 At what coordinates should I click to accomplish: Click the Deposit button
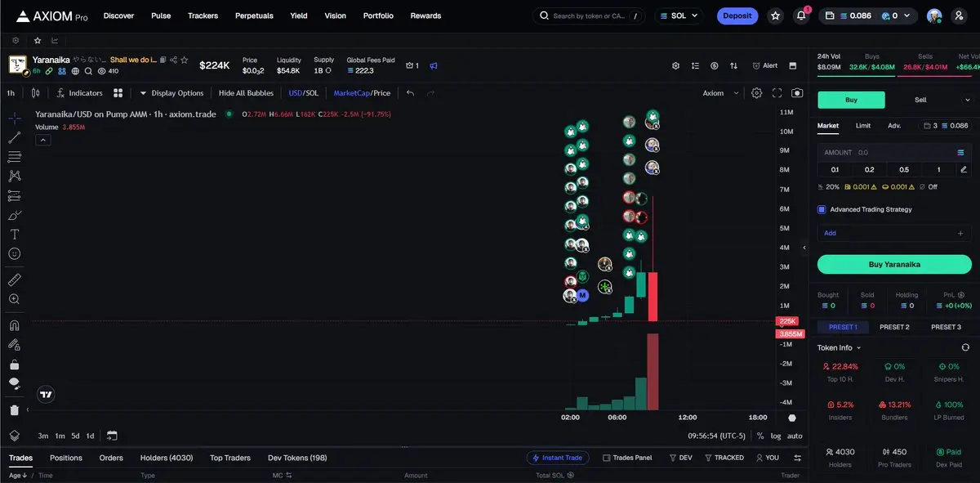tap(737, 16)
